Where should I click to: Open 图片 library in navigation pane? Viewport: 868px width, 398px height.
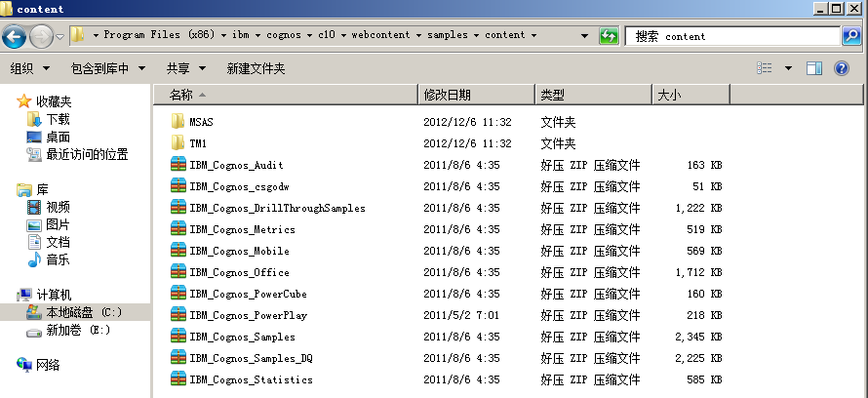tap(59, 224)
